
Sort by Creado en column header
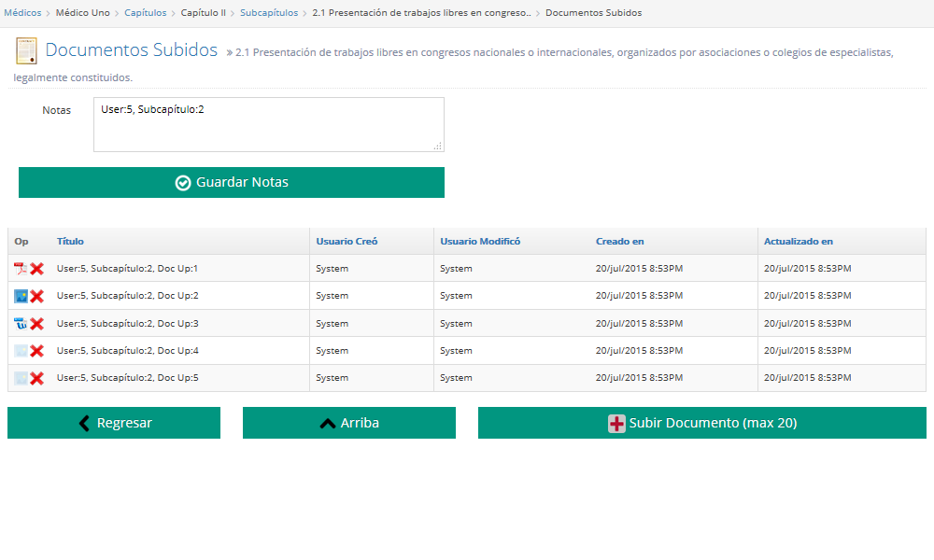coord(619,242)
